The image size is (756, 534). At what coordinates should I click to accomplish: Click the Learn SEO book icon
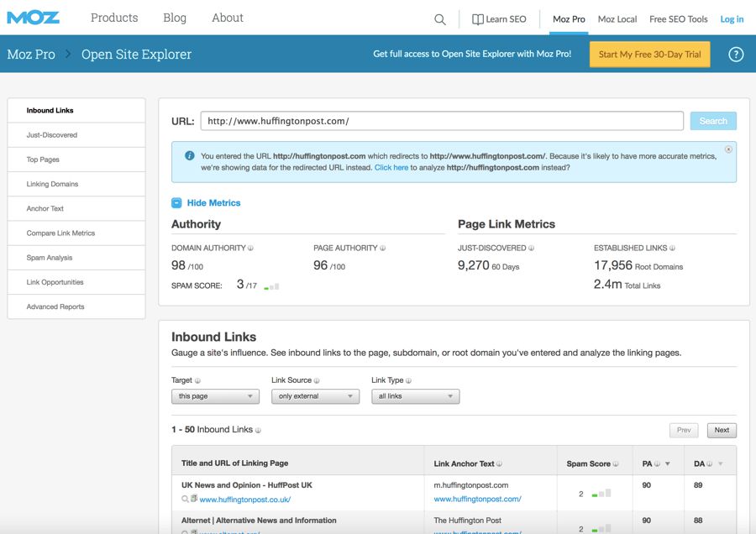click(x=477, y=19)
